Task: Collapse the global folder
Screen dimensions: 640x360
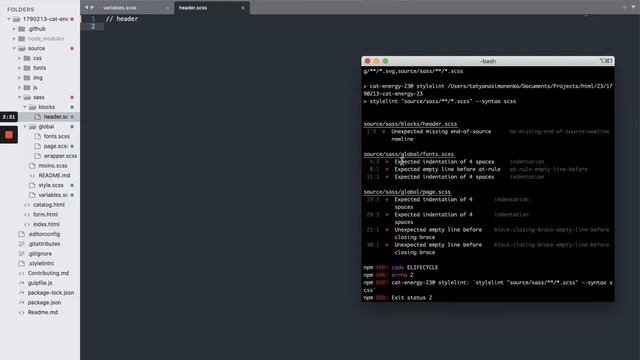Action: (25, 127)
